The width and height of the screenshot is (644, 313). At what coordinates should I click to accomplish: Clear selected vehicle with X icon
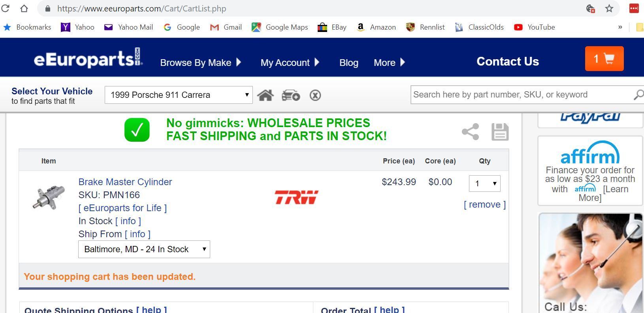click(315, 95)
